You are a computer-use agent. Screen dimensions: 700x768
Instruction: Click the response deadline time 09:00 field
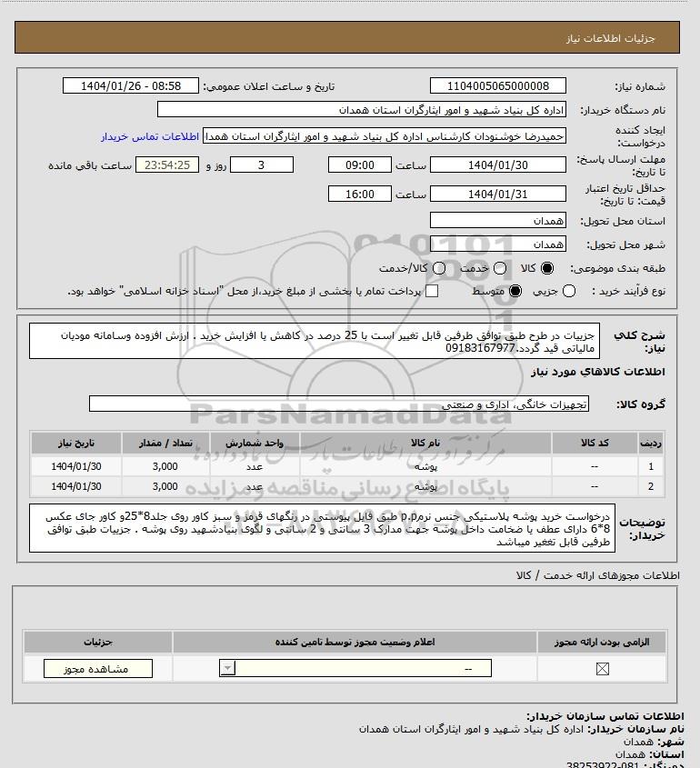coord(360,165)
